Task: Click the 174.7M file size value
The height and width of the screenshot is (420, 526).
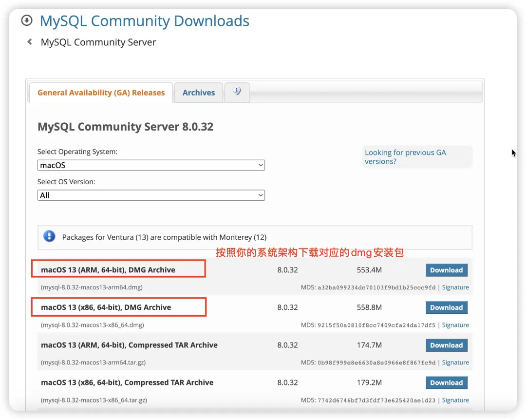Action: (369, 345)
